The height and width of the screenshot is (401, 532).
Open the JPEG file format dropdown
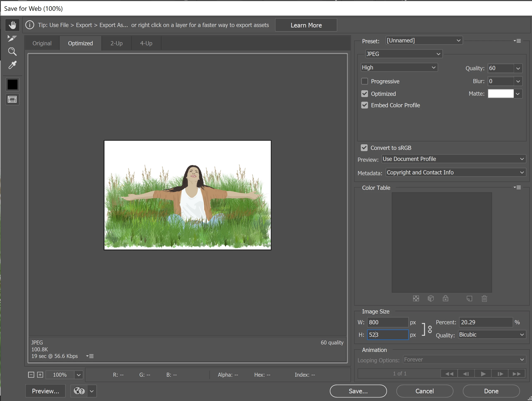click(x=403, y=54)
